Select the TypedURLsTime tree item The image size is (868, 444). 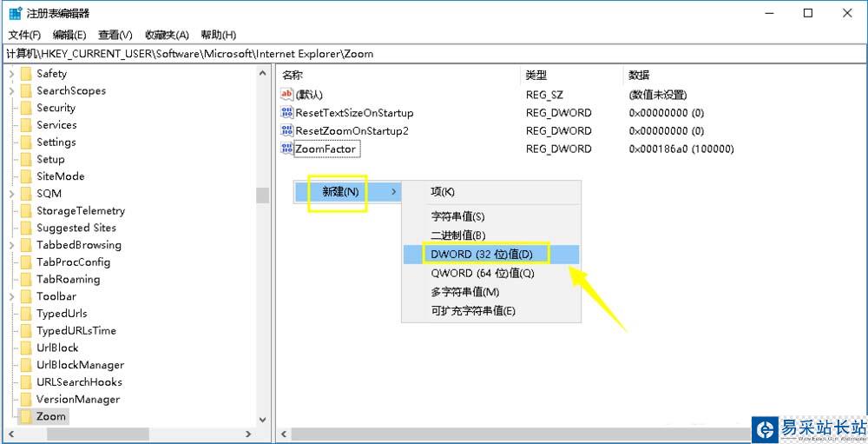pyautogui.click(x=76, y=331)
